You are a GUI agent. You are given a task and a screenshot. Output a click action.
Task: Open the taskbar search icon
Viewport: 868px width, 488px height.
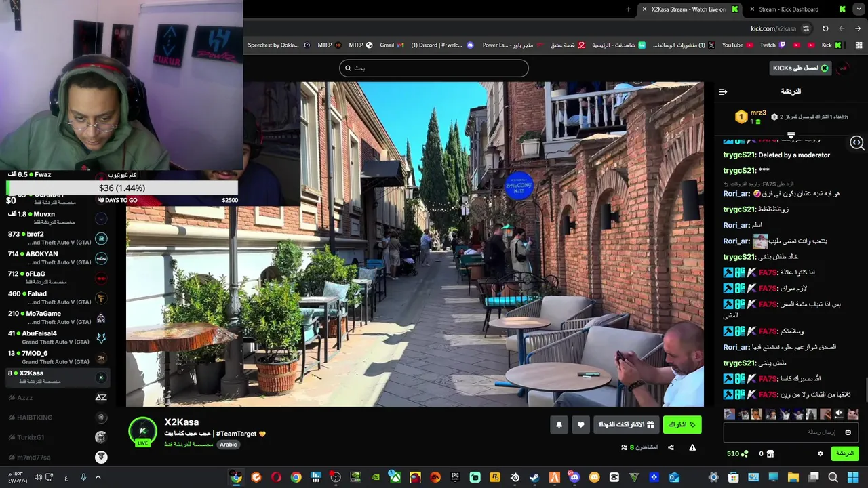[x=833, y=477]
